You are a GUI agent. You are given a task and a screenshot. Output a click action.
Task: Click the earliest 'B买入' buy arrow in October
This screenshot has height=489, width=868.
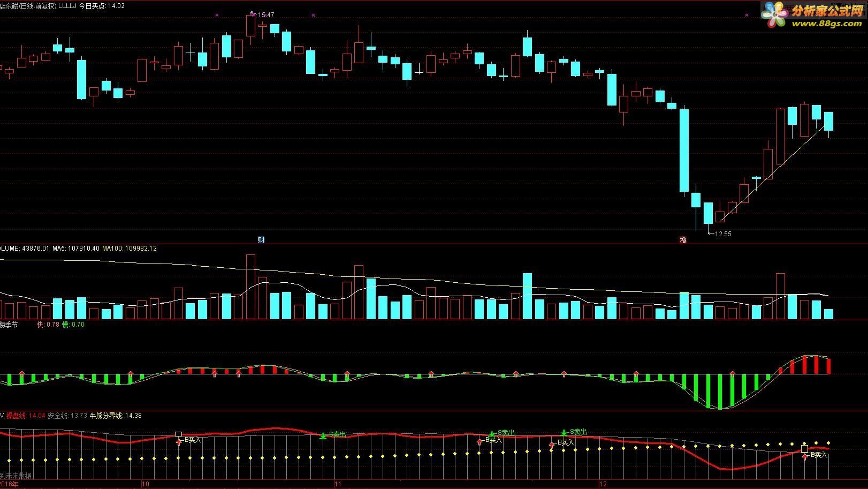(179, 442)
